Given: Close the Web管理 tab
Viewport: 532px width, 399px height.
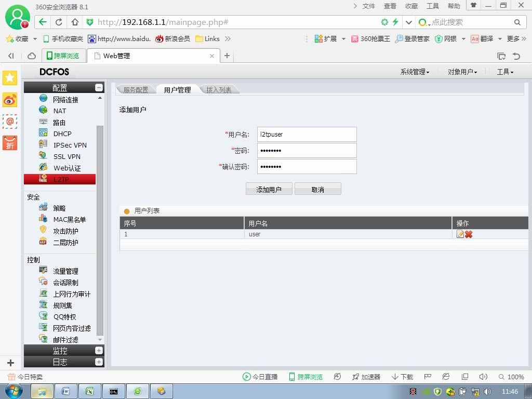Looking at the screenshot, I should pos(212,56).
